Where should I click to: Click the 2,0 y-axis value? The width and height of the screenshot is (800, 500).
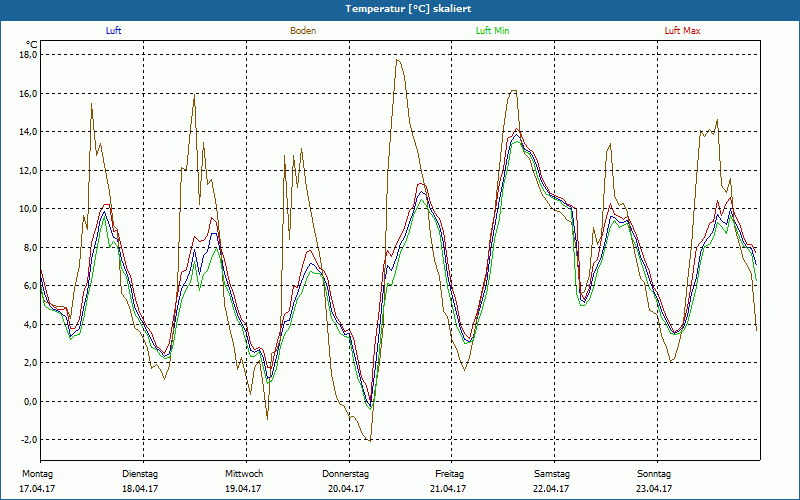[x=30, y=363]
